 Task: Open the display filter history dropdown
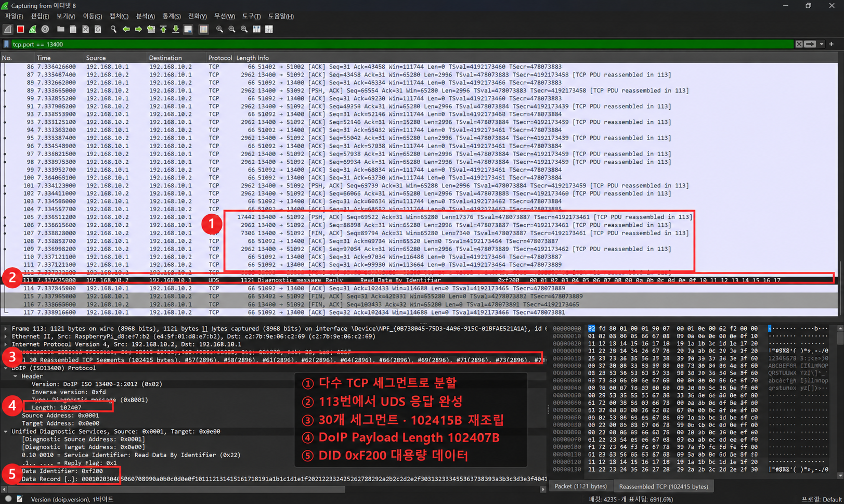click(x=822, y=44)
